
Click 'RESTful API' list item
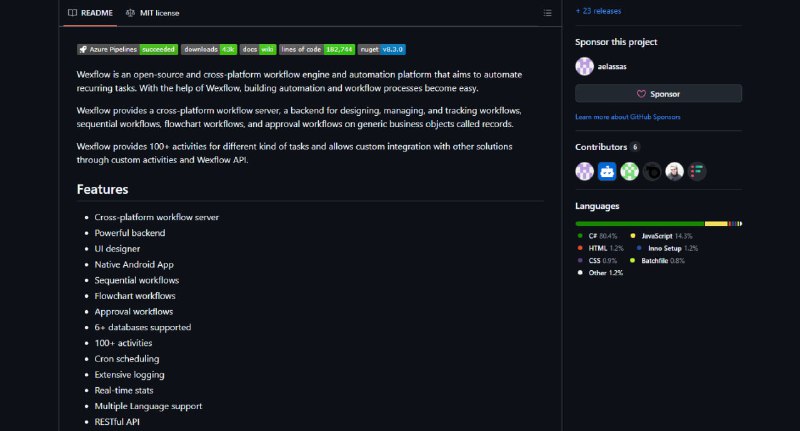(x=117, y=422)
